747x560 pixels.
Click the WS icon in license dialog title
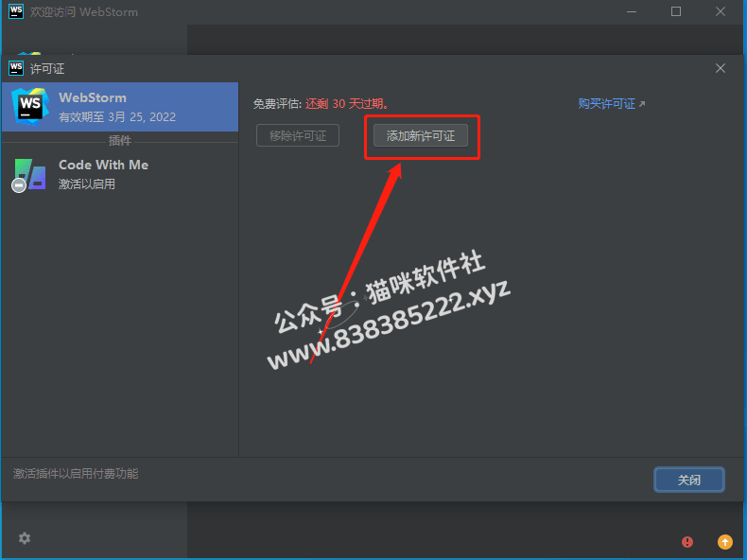pos(16,68)
